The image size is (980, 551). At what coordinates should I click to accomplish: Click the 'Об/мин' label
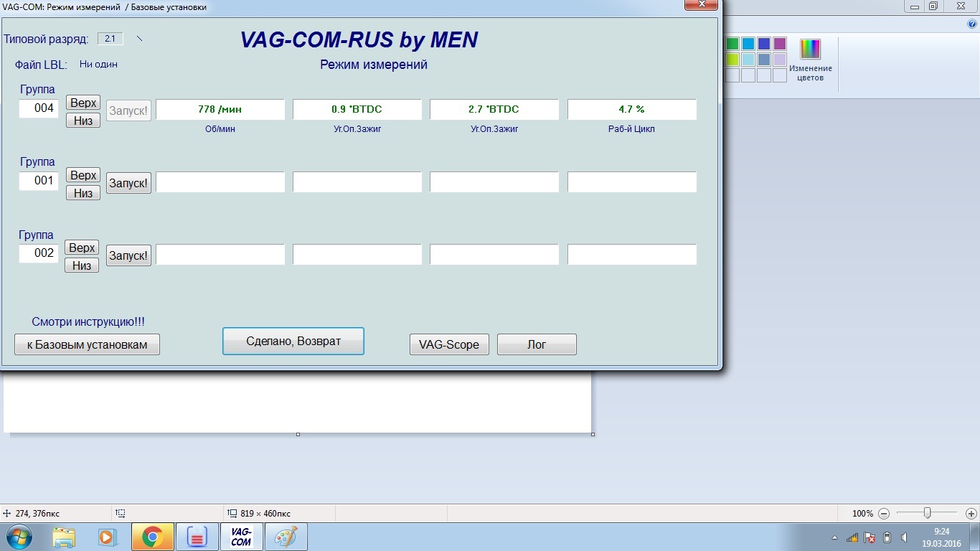pos(220,130)
